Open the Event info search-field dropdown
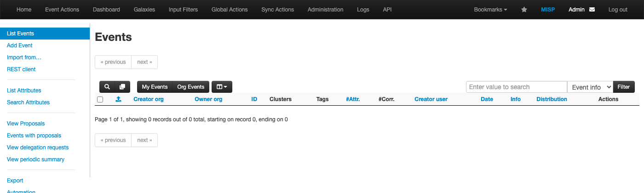 [x=590, y=87]
